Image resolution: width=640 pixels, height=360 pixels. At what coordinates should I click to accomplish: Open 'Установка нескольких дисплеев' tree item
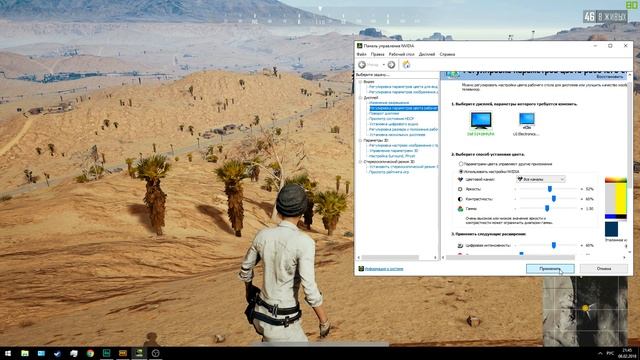coord(397,135)
